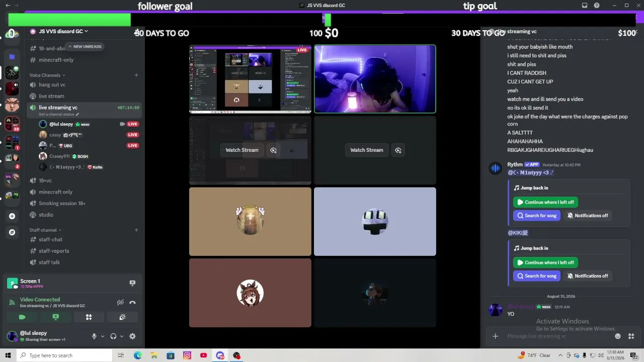Open microphone input options chevron
The image size is (644, 362).
103,336
